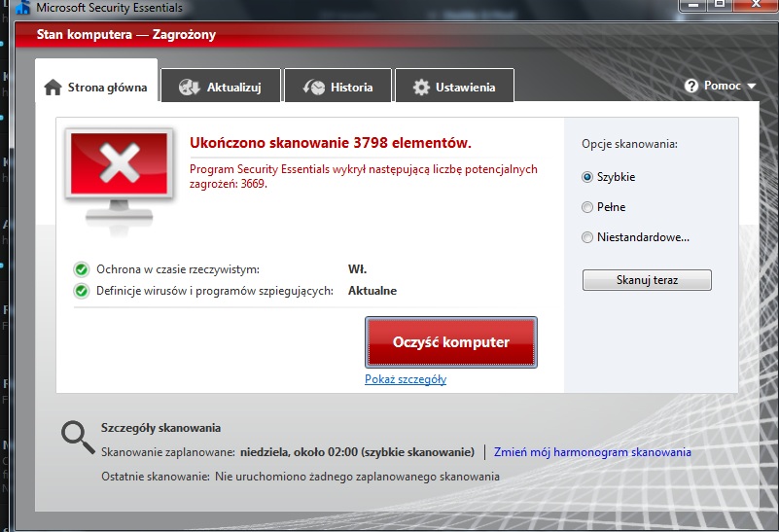The image size is (779, 532).
Task: Click the 'Aktualne' definitions status value
Action: pos(372,291)
